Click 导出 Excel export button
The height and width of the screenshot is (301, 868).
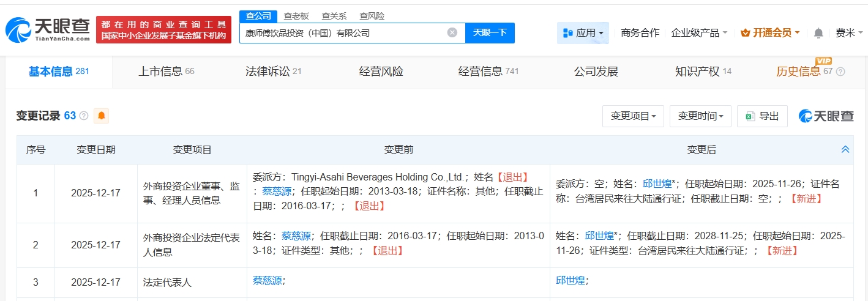[762, 116]
